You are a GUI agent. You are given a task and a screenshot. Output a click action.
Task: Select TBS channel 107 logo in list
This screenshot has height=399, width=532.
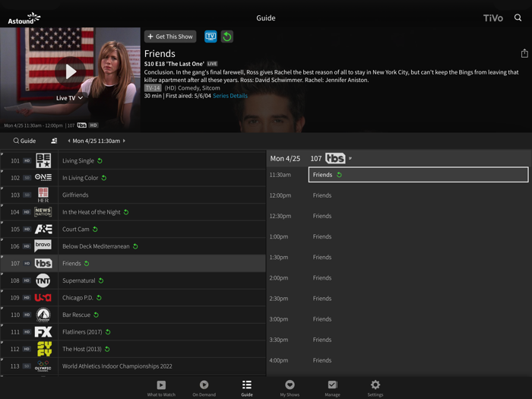coord(43,263)
